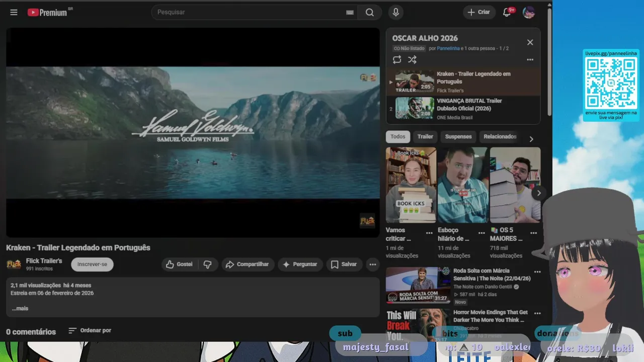The image size is (644, 362).
Task: Close the OSCAR ALHO 2026 playlist panel
Action: click(x=530, y=42)
